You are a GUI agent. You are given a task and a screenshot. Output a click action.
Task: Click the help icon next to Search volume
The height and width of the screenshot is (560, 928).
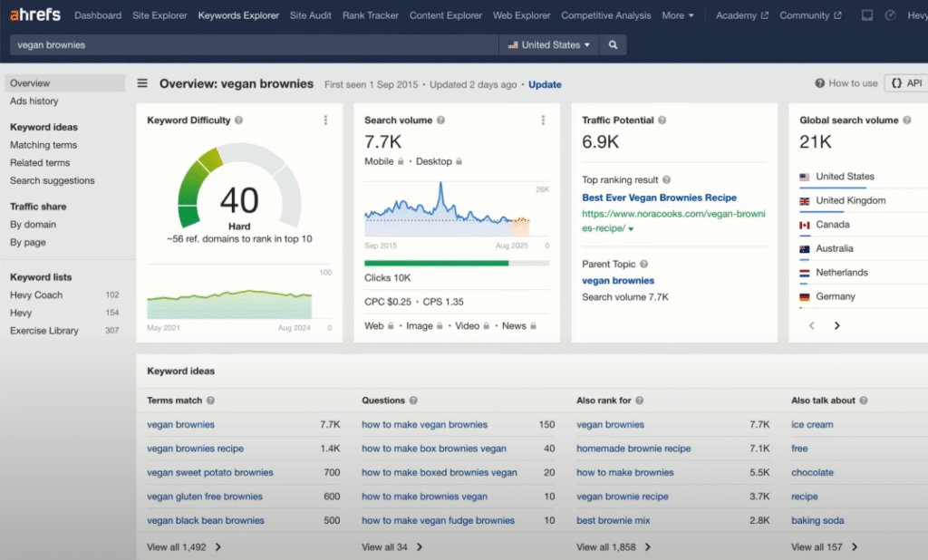(441, 121)
